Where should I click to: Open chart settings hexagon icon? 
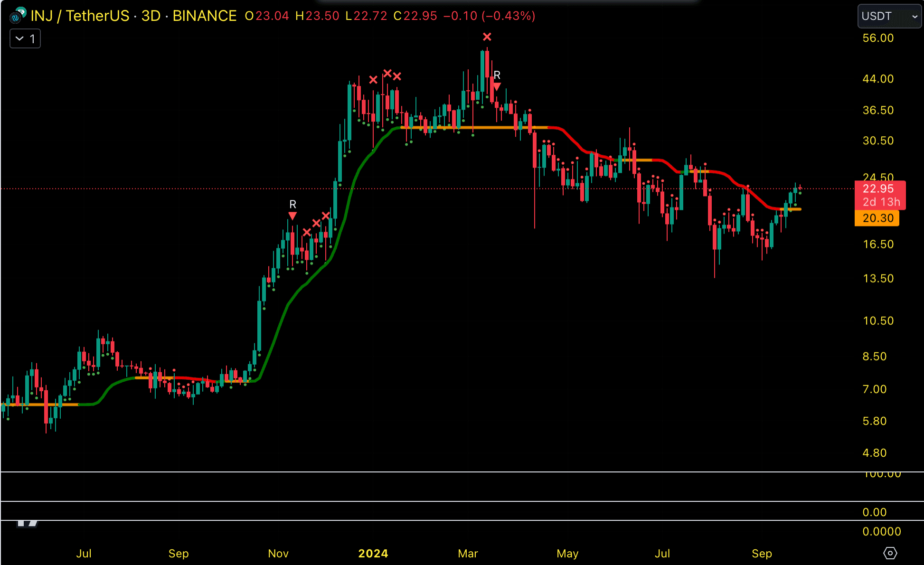pos(890,553)
